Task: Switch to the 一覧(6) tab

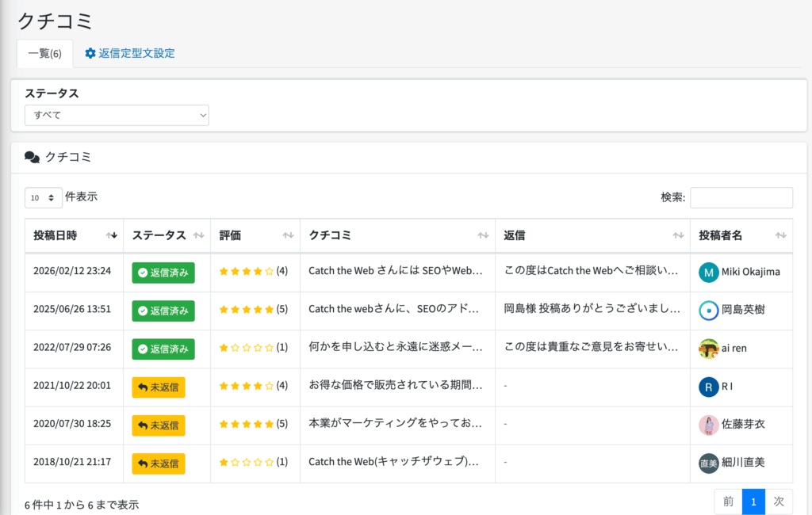Action: 44,54
